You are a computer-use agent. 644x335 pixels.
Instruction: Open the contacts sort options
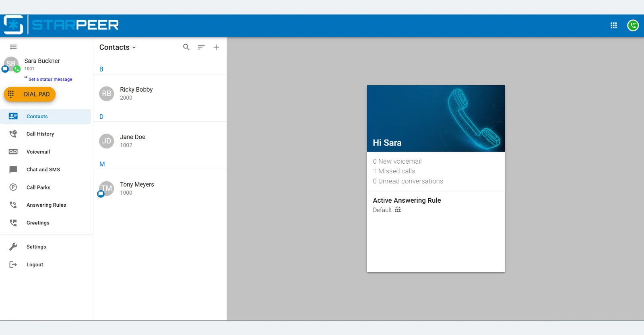coord(201,47)
